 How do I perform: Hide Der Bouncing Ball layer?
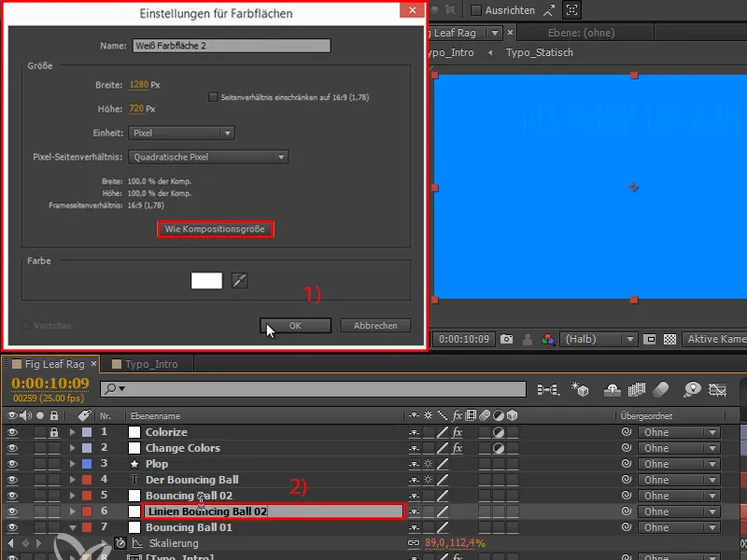click(12, 480)
